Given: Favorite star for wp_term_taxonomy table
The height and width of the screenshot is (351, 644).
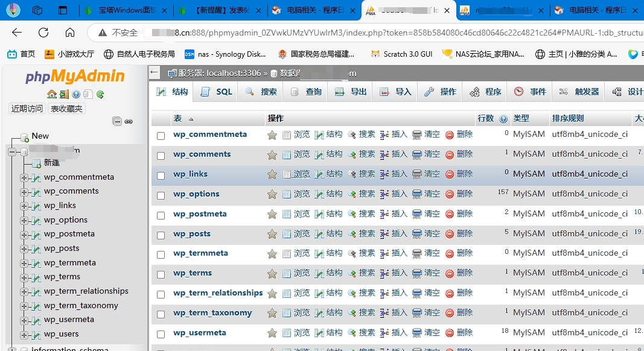Looking at the screenshot, I should [x=272, y=313].
